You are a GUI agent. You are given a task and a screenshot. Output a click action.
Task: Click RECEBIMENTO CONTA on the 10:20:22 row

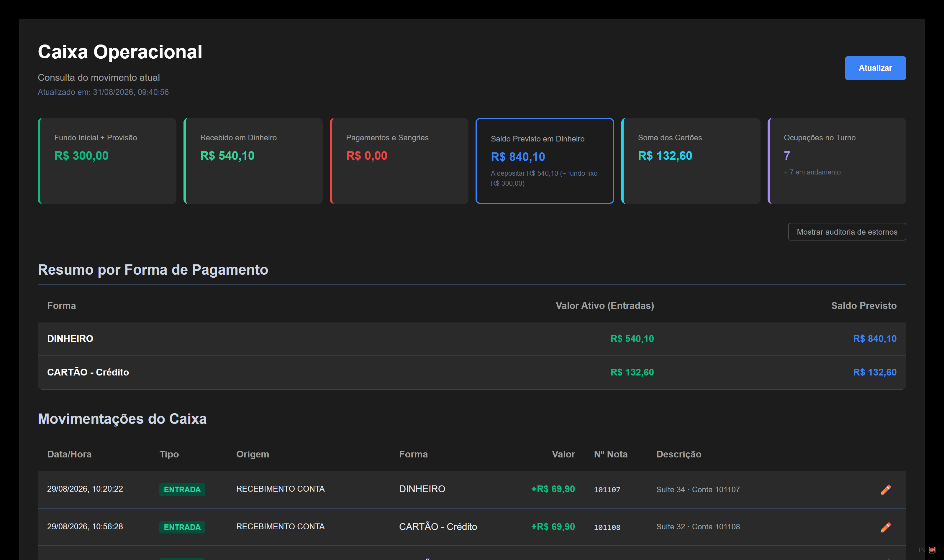pyautogui.click(x=280, y=489)
